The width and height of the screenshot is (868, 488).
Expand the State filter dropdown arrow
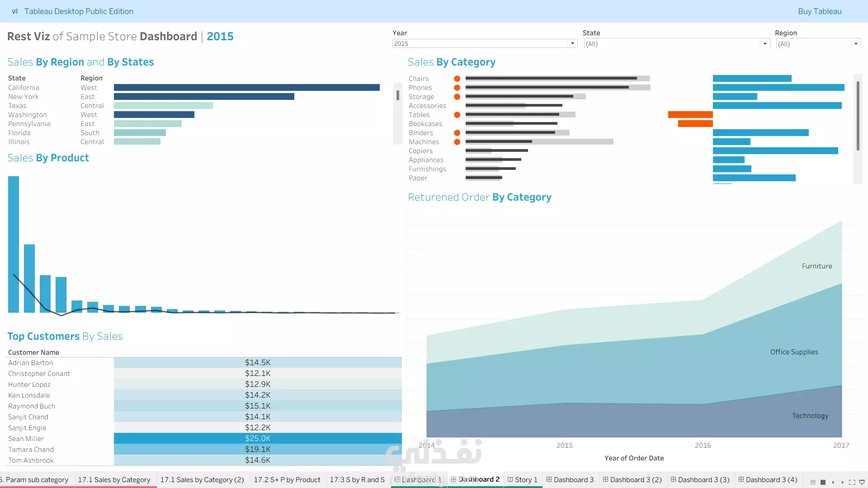point(765,44)
